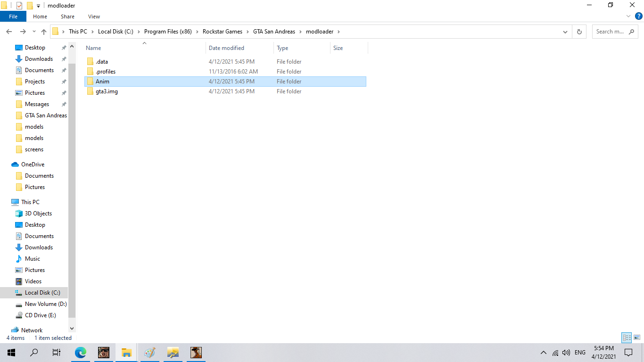Open Paint app from taskbar
This screenshot has width=644, height=362.
coord(149,353)
